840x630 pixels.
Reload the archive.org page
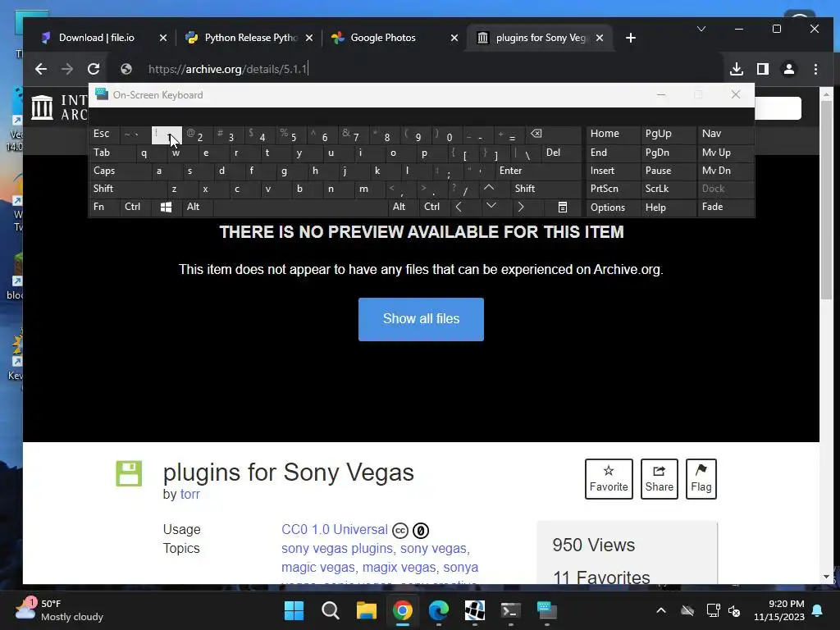(x=94, y=69)
